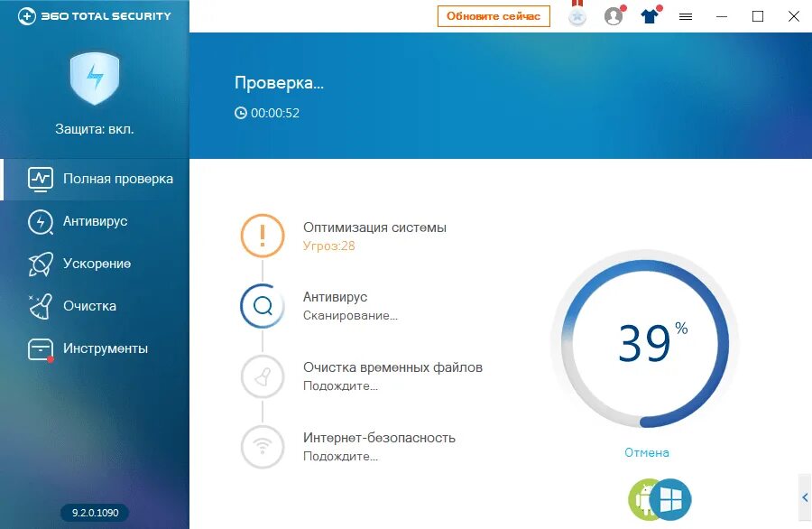Viewport: 812px width, 529px height.
Task: Click the Android robot round icon
Action: point(641,499)
